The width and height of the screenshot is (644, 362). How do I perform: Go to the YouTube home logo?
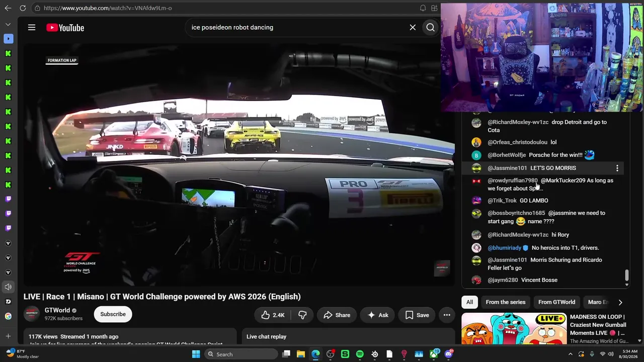click(65, 28)
